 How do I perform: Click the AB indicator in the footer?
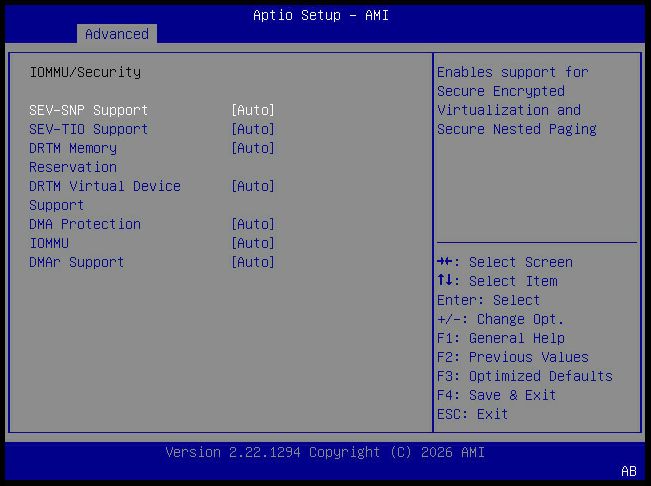click(629, 471)
